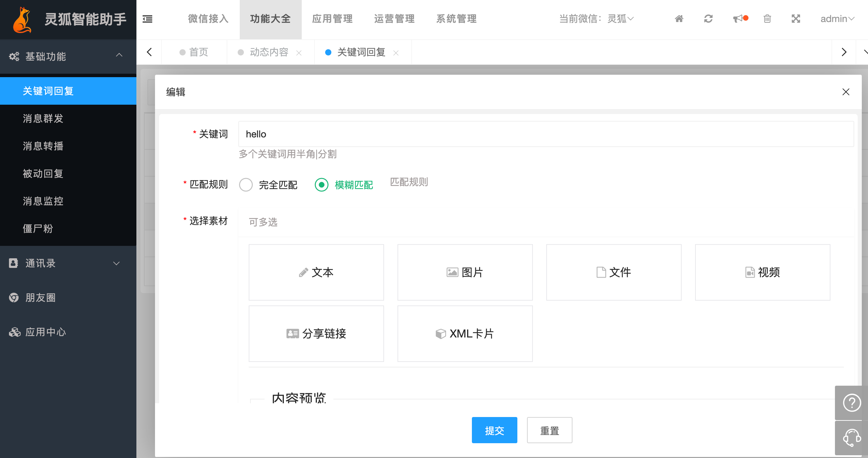
Task: Click the 提交 submit button
Action: (x=494, y=430)
